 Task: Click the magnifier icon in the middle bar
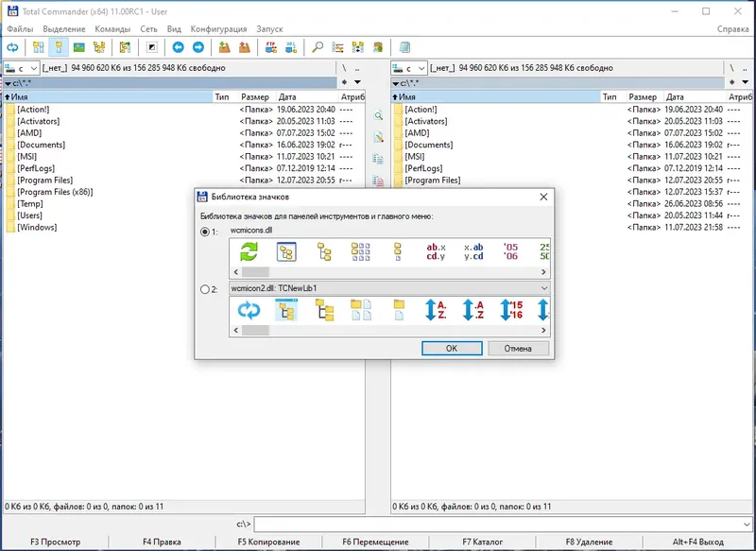[379, 115]
